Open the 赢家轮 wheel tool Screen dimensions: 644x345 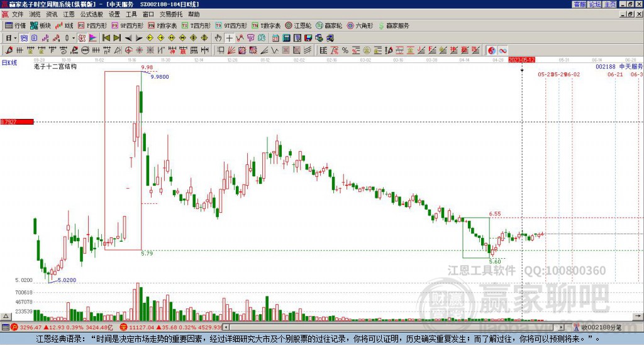[x=329, y=25]
